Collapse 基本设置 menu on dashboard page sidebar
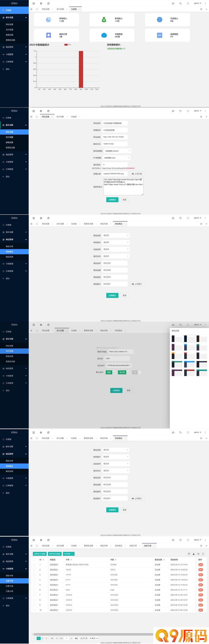The image size is (209, 644). [x=14, y=17]
